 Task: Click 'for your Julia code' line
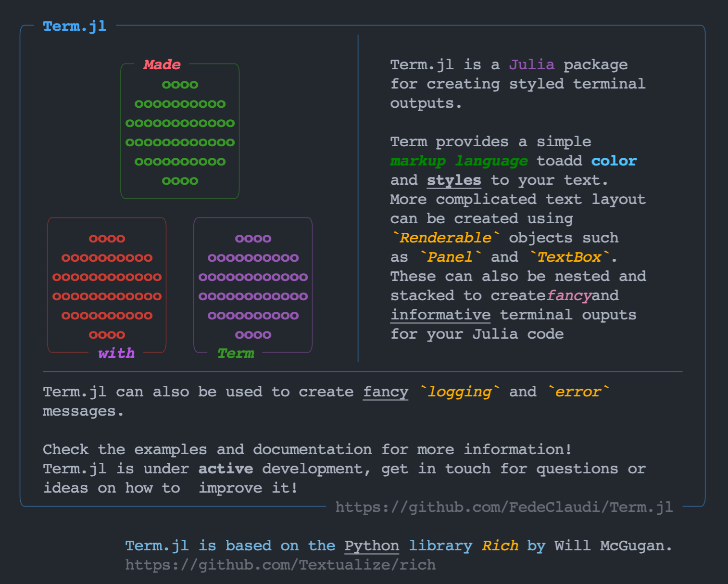[477, 334]
